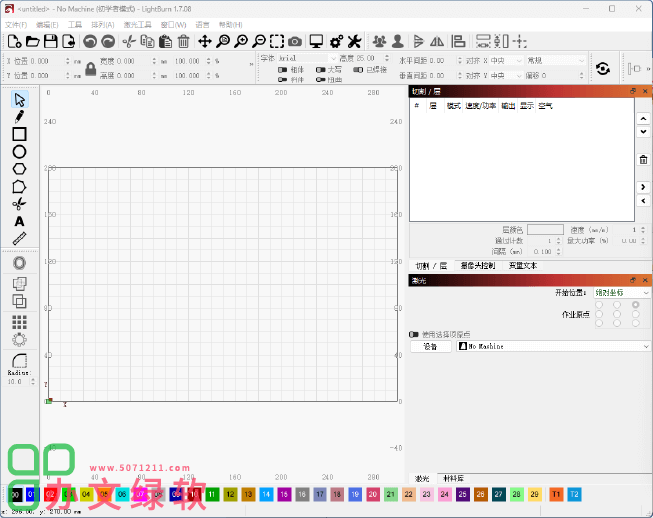The height and width of the screenshot is (518, 653).
Task: Click the right-chevron button in Cuts panel
Action: point(643,187)
